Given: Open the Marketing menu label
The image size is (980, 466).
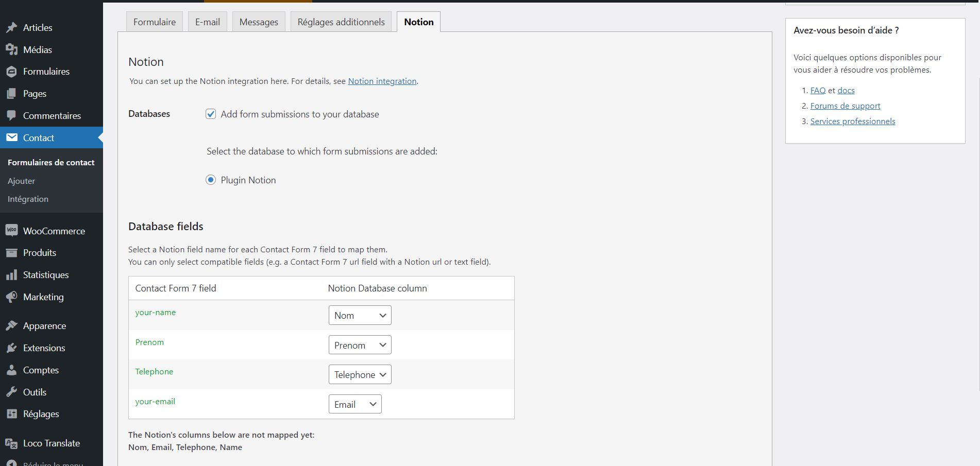Looking at the screenshot, I should point(43,297).
